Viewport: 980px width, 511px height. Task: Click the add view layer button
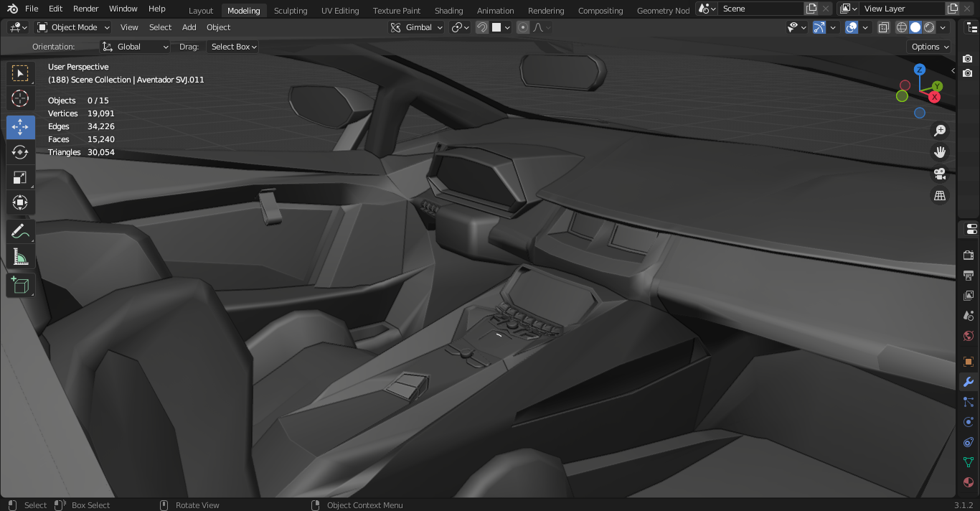(953, 9)
